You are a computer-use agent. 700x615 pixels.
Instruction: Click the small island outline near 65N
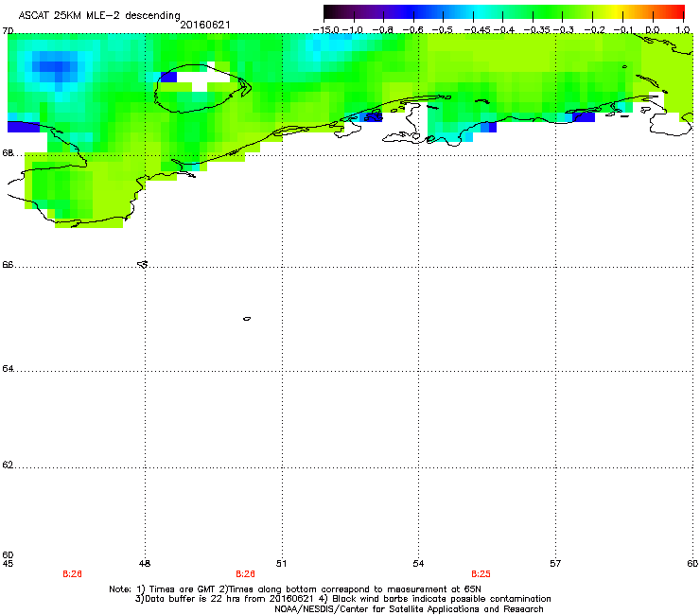pyautogui.click(x=247, y=319)
